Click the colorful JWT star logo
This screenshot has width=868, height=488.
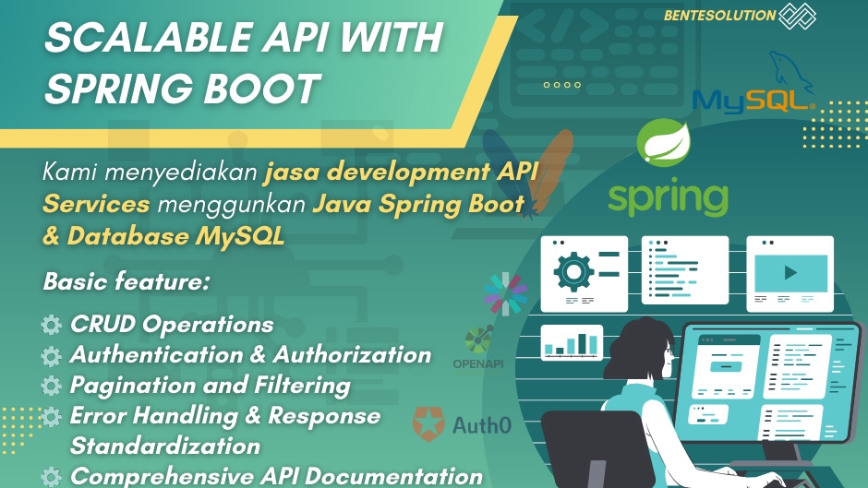click(x=505, y=293)
